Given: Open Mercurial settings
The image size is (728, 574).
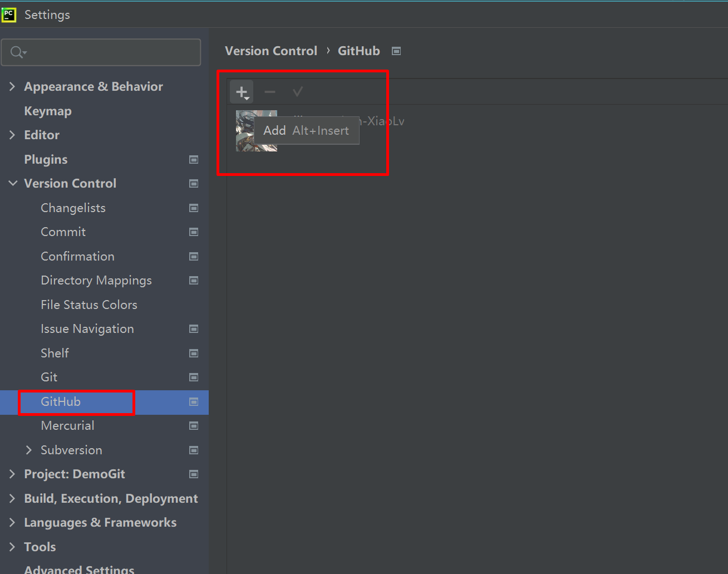Looking at the screenshot, I should point(67,426).
